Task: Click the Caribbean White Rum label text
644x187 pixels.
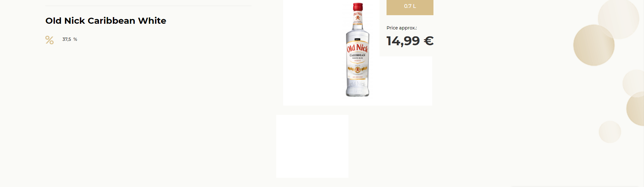Action: tap(357, 56)
